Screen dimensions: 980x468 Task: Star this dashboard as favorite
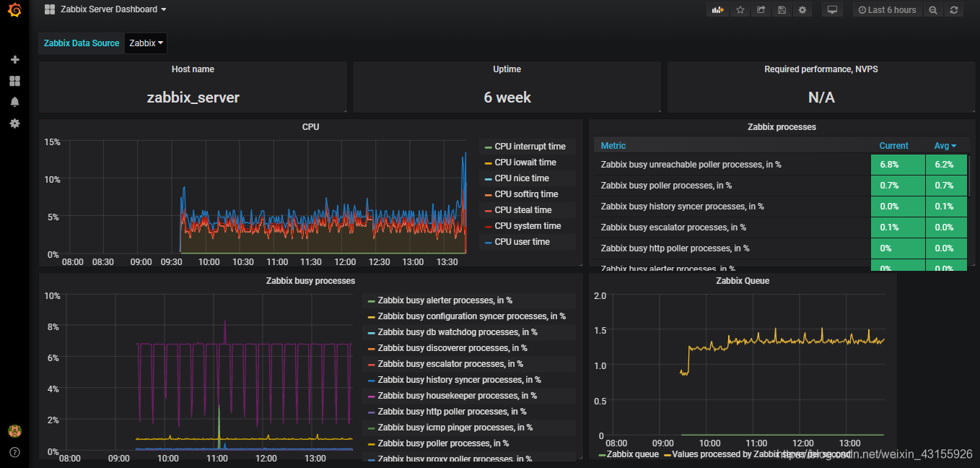point(740,10)
